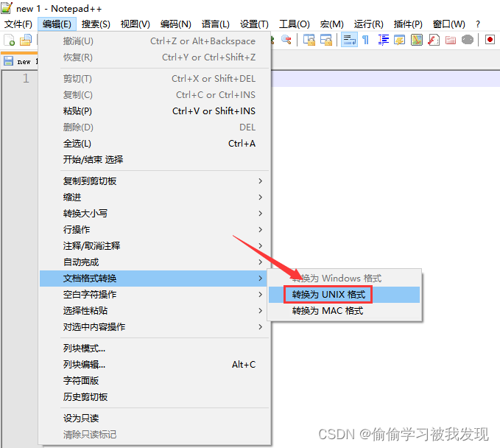Image resolution: width=500 pixels, height=448 pixels.
Task: Open the 插件(P) menu
Action: tap(408, 24)
